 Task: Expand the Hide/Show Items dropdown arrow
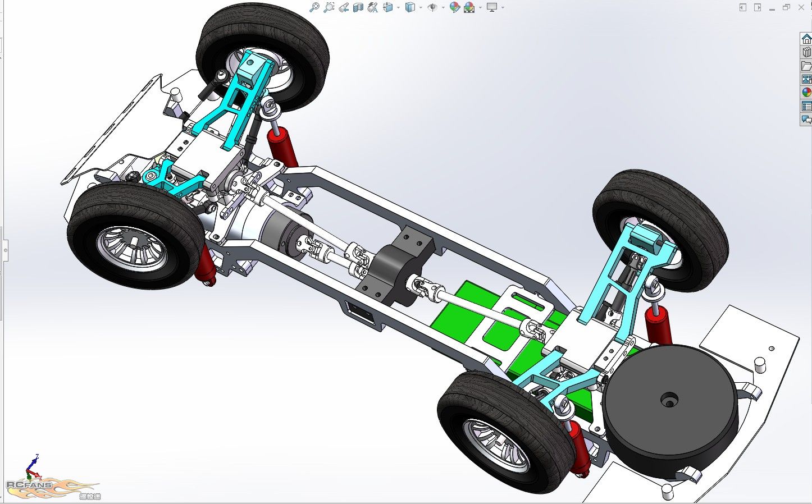click(x=443, y=7)
